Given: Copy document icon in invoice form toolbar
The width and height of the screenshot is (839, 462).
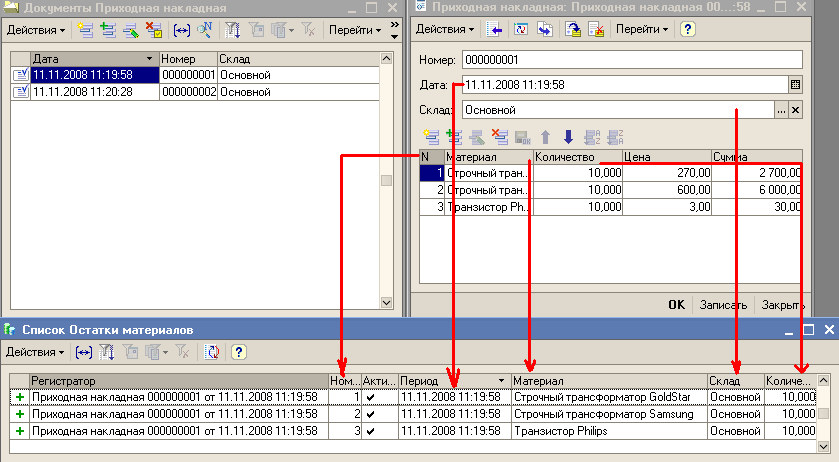Looking at the screenshot, I should (545, 30).
